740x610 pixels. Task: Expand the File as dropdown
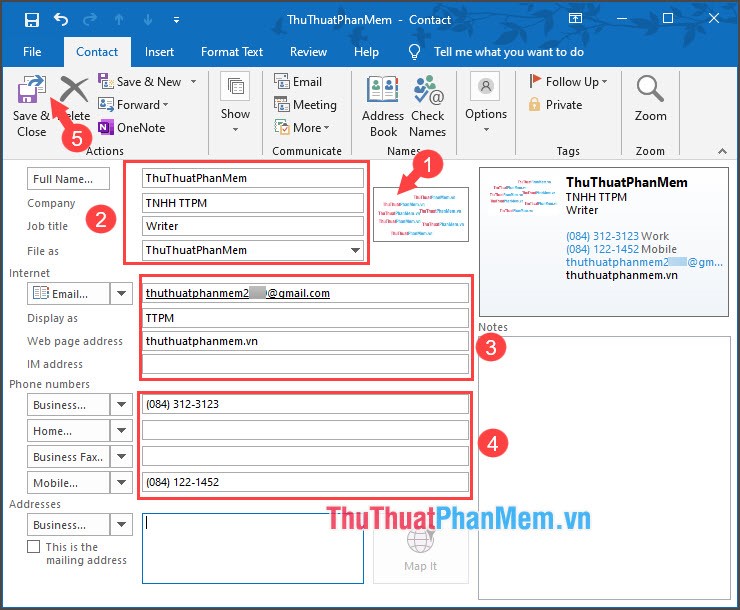(355, 250)
